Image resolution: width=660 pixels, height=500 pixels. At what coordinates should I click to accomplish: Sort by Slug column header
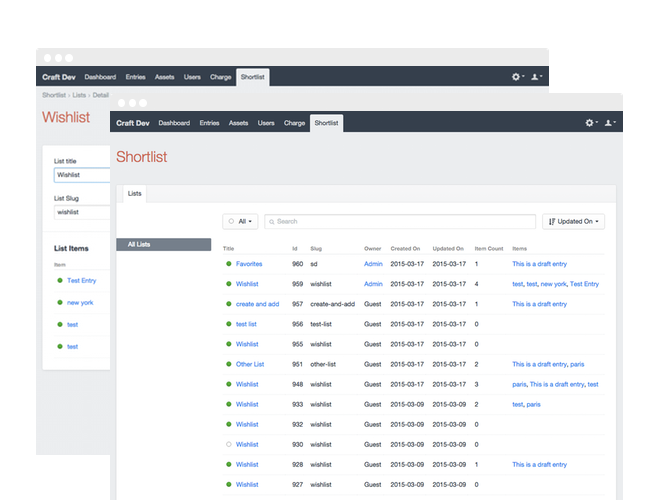coord(316,249)
